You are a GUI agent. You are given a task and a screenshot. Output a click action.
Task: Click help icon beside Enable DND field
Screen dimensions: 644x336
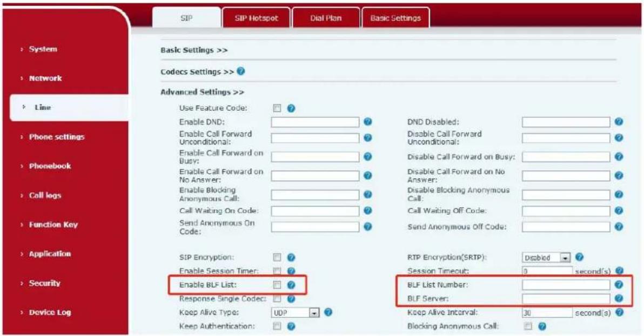(x=368, y=122)
